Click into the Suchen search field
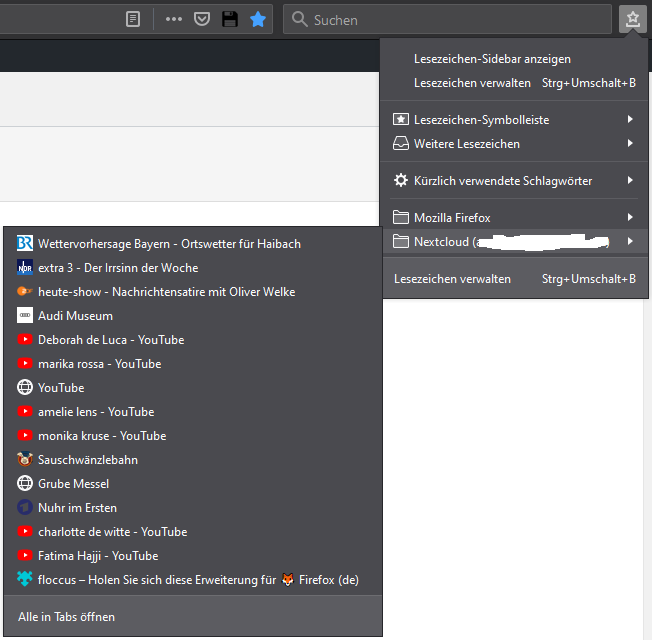652x640 pixels. click(x=450, y=20)
